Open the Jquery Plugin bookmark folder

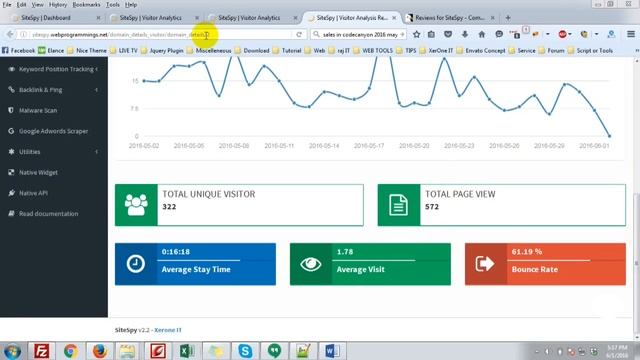tap(162, 51)
